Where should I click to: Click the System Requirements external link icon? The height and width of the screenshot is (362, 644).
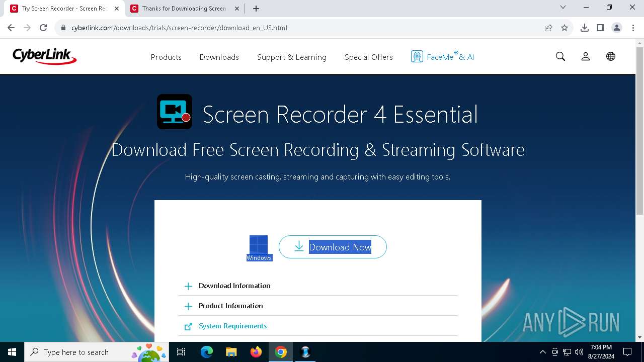(x=188, y=326)
